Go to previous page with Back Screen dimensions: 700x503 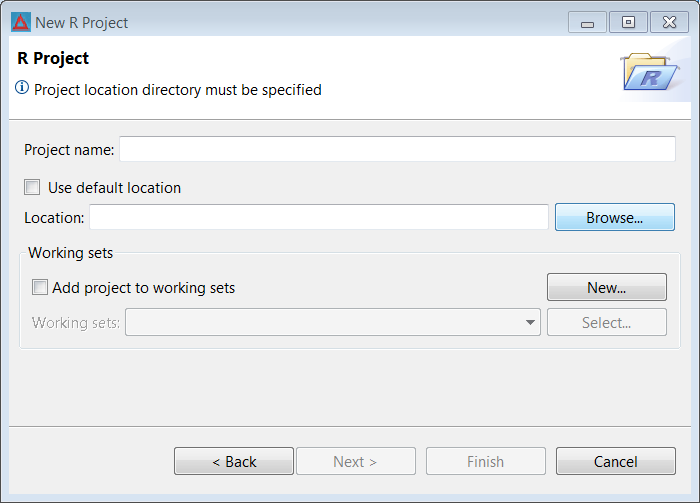234,461
